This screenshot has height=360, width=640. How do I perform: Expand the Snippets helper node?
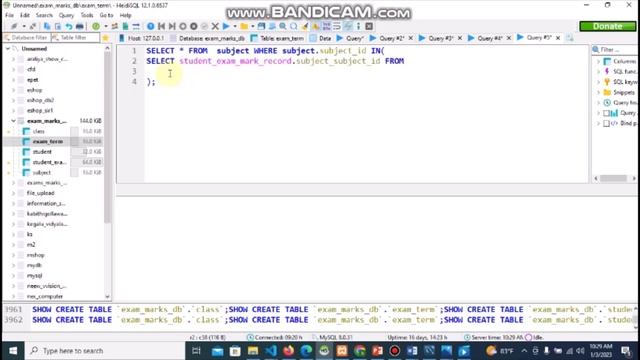[x=598, y=92]
